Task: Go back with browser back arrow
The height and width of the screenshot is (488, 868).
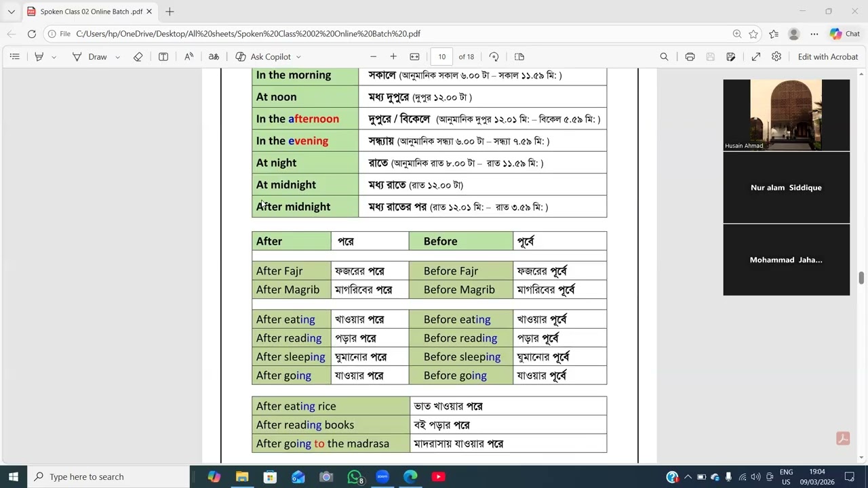Action: point(12,34)
